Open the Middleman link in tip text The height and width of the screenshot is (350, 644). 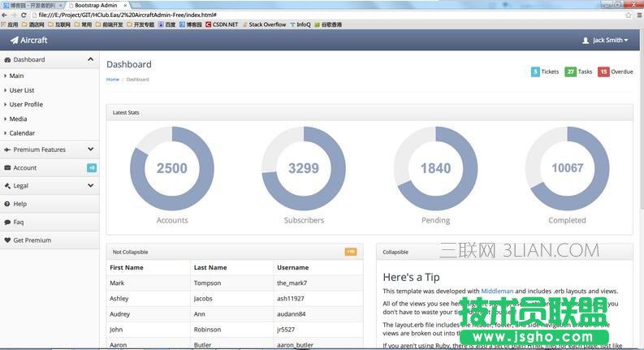pyautogui.click(x=497, y=291)
